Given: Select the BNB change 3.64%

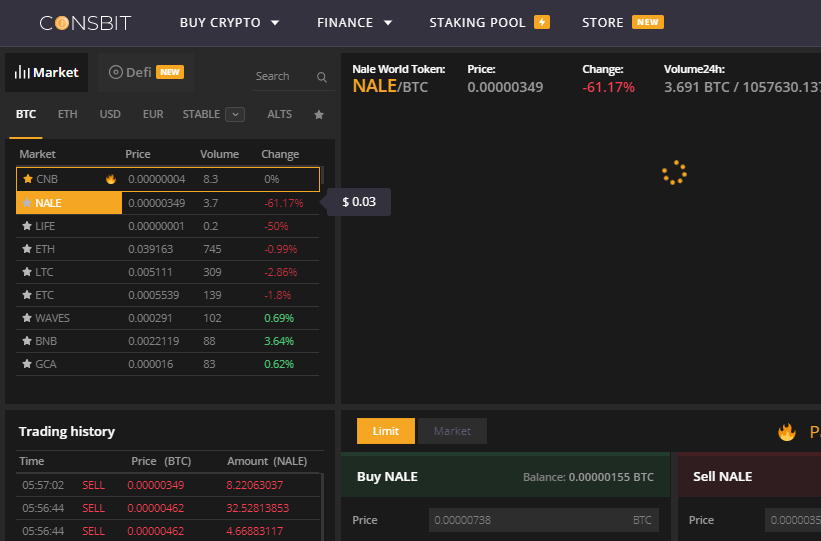Looking at the screenshot, I should tap(279, 341).
